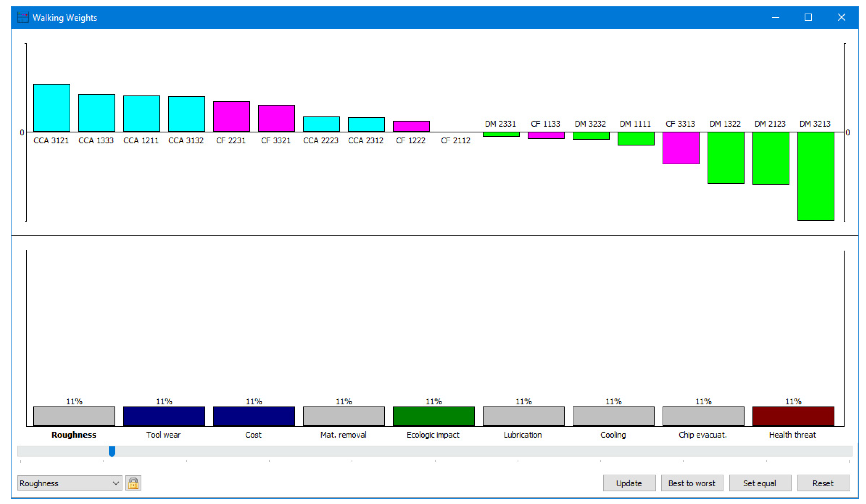Click the Chip evacuat. criterion label
The width and height of the screenshot is (866, 504).
click(x=703, y=435)
